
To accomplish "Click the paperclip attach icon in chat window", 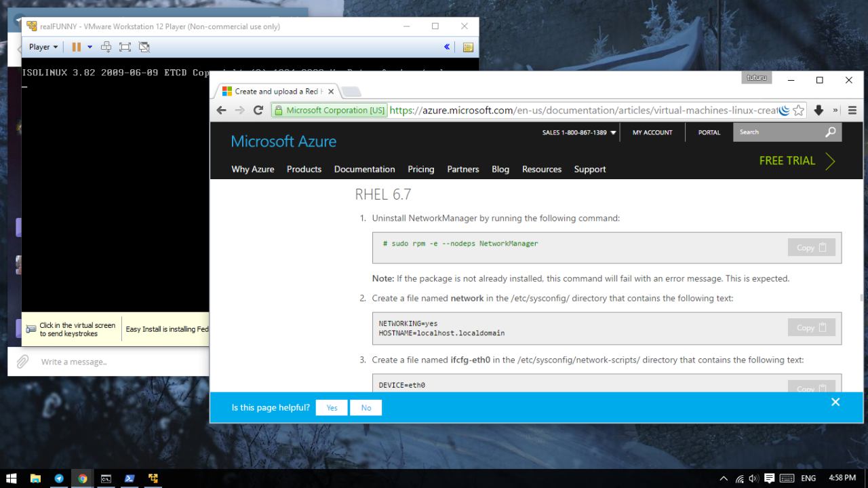I will click(22, 361).
